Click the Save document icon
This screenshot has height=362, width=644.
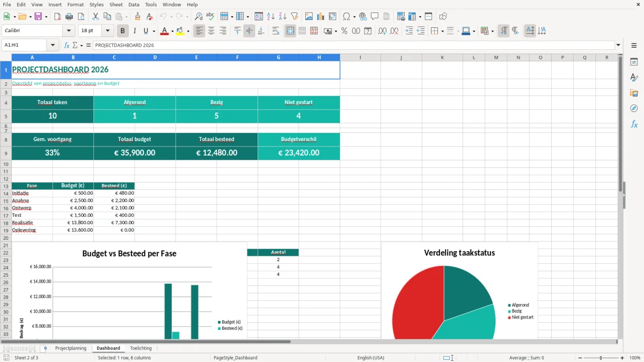point(38,17)
